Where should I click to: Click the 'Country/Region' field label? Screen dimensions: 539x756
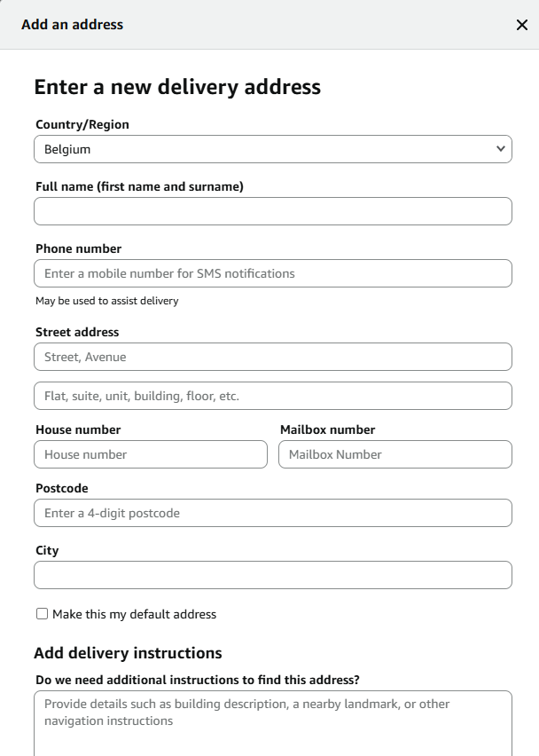(82, 124)
